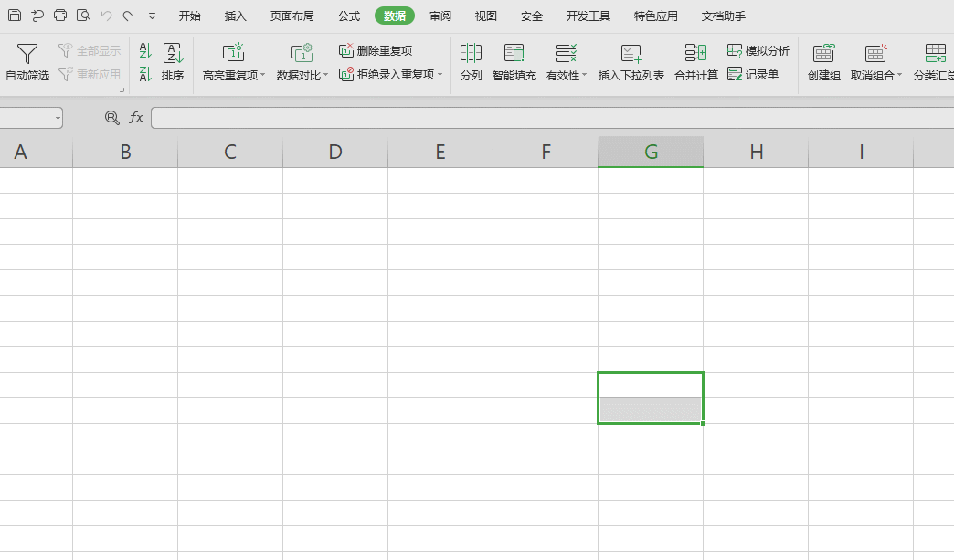Expand the 数据对比 dropdown arrow
954x560 pixels.
tap(325, 76)
